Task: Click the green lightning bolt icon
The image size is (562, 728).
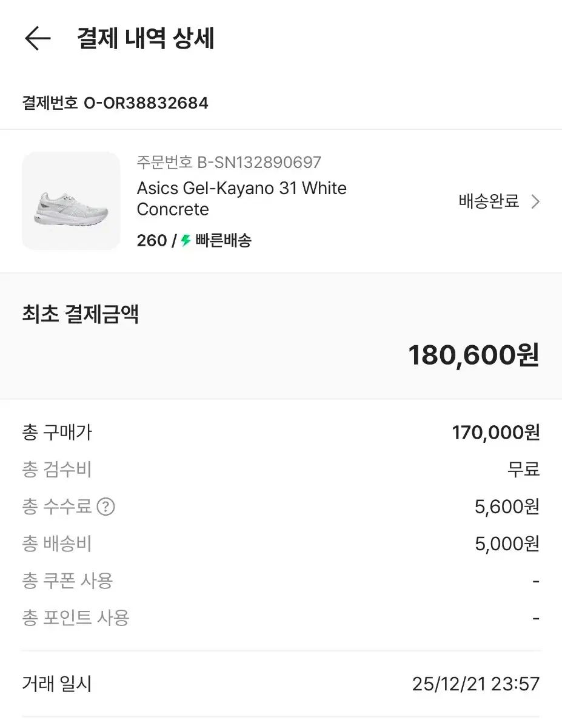Action: coord(186,241)
